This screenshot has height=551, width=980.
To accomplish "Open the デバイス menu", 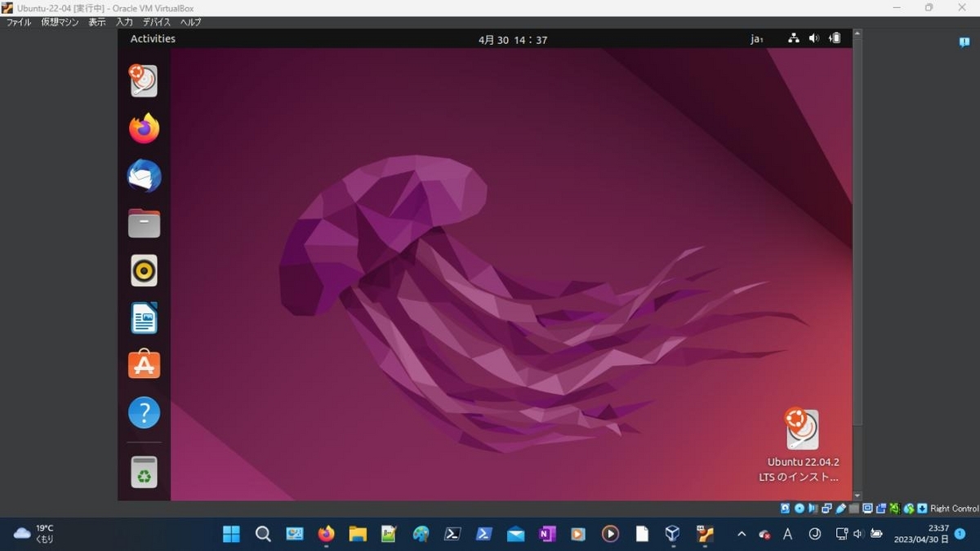I will point(157,22).
